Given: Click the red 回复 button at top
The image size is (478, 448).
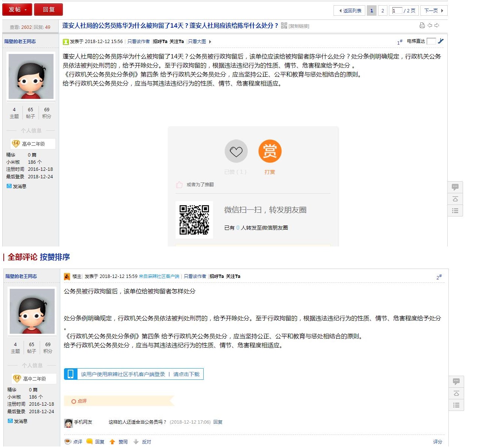Looking at the screenshot, I should (48, 10).
